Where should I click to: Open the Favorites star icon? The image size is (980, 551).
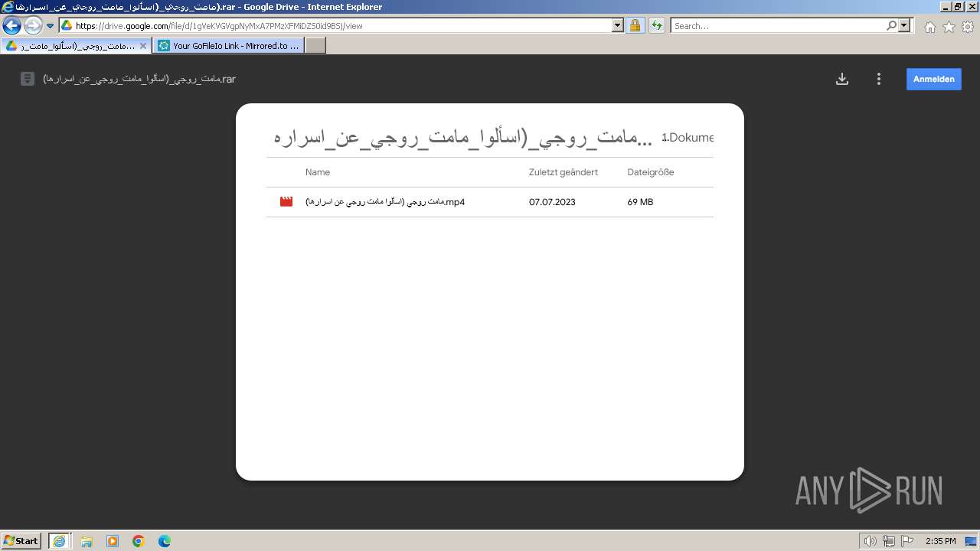coord(949,27)
